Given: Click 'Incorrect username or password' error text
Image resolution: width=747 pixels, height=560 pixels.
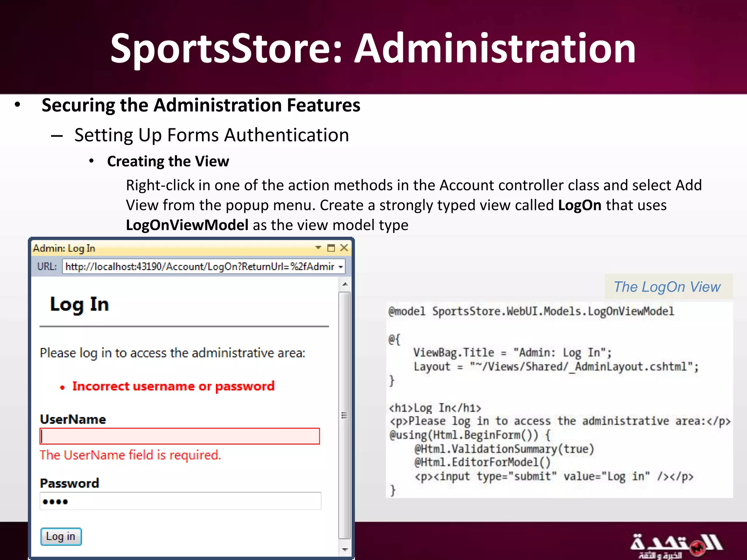Looking at the screenshot, I should coord(173,386).
